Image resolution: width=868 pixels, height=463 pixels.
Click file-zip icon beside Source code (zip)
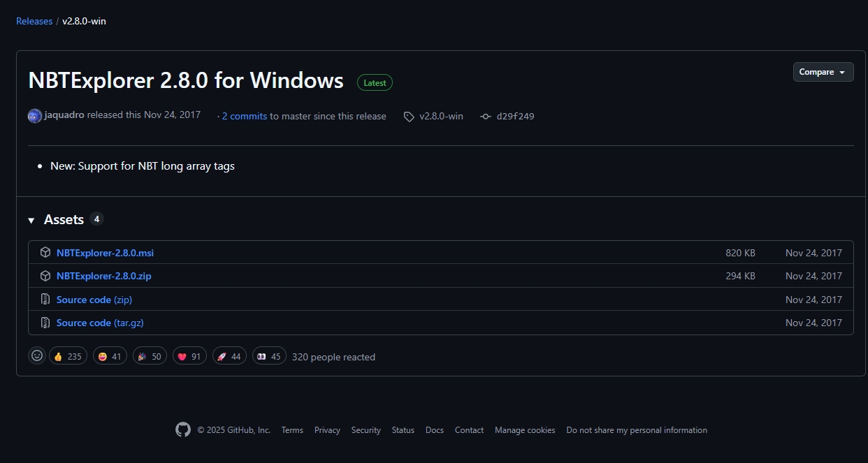[x=45, y=300]
